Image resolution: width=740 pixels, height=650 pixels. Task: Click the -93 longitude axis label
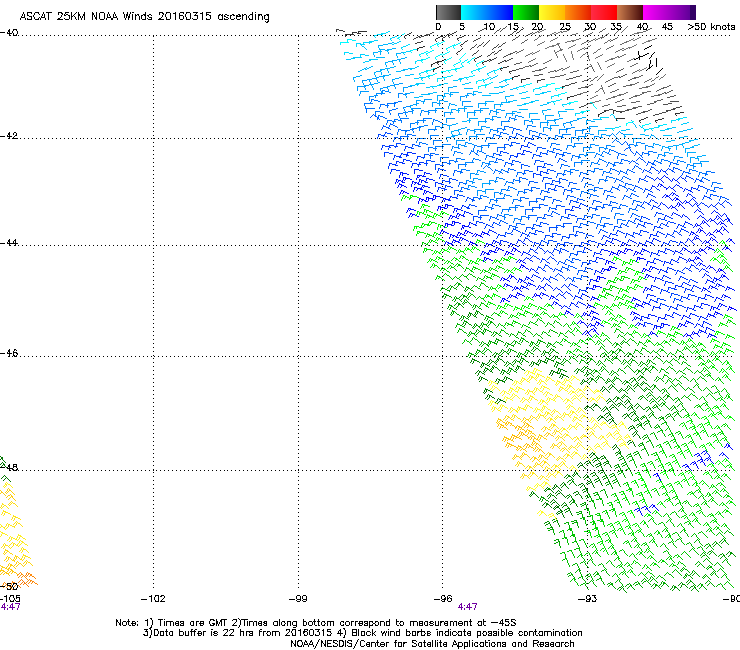pyautogui.click(x=588, y=599)
